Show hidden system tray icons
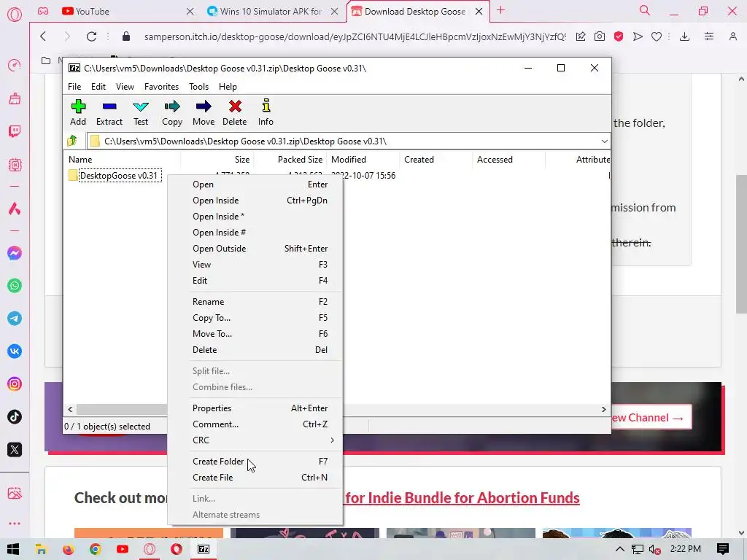This screenshot has height=560, width=747. [620, 549]
